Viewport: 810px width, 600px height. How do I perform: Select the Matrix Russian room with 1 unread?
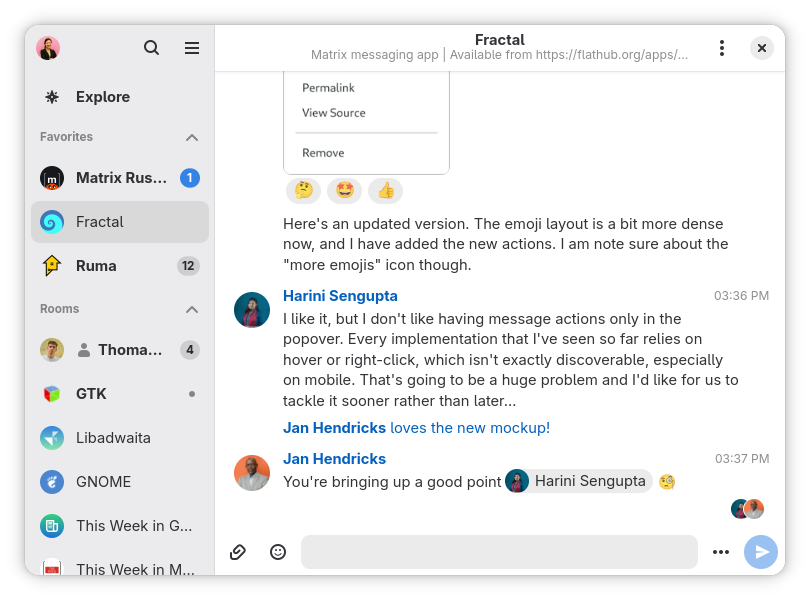point(120,178)
